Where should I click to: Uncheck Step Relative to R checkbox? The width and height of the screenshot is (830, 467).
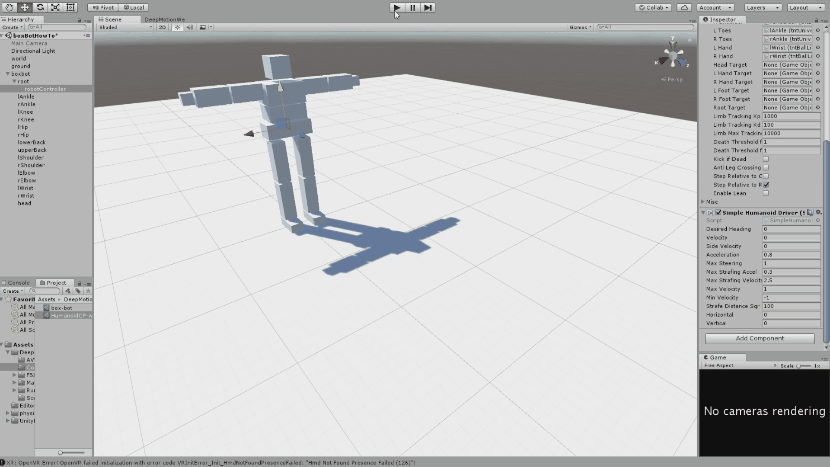pyautogui.click(x=765, y=185)
